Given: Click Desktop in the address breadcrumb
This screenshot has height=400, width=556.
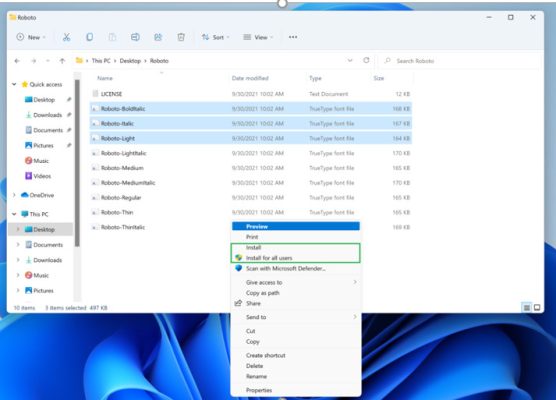Looking at the screenshot, I should pos(130,61).
